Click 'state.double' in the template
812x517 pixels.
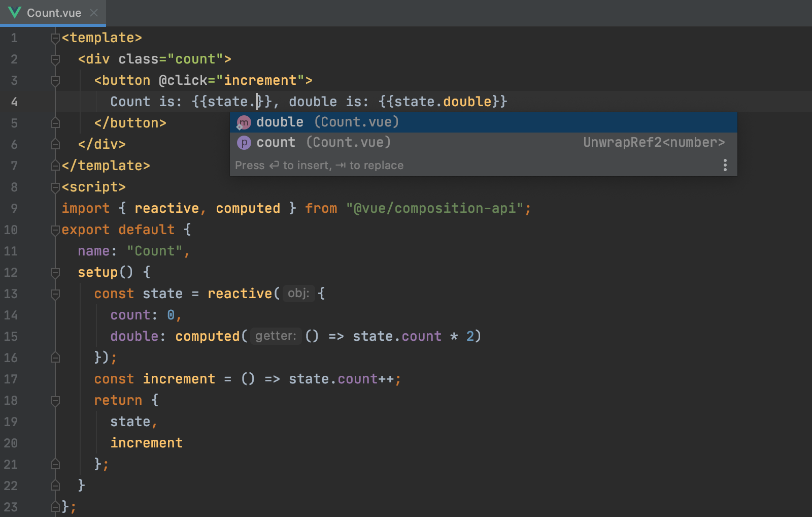point(443,102)
